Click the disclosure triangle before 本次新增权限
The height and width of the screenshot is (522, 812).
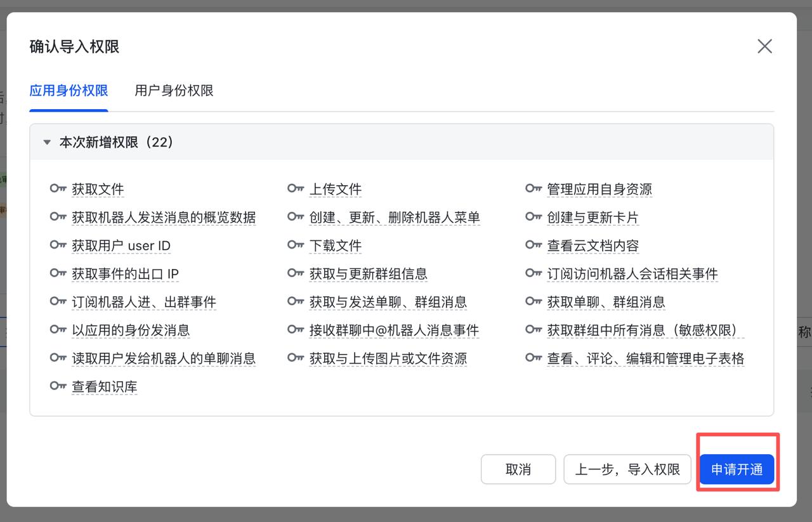(46, 142)
